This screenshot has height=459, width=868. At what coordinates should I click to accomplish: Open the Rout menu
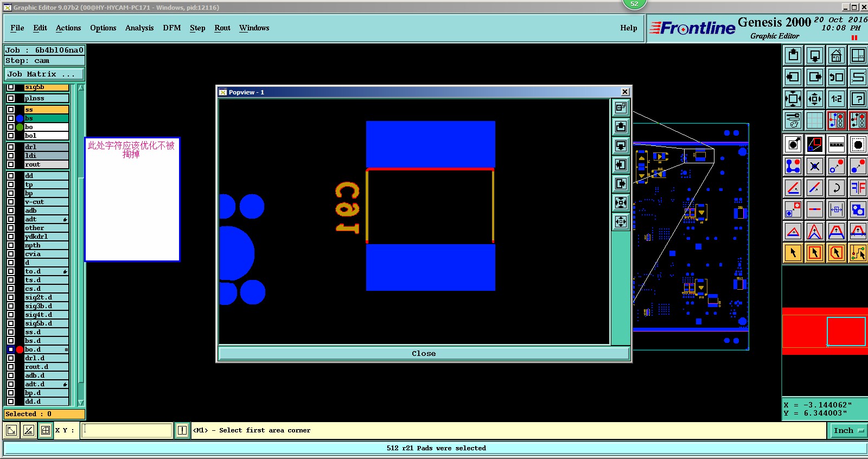click(222, 28)
